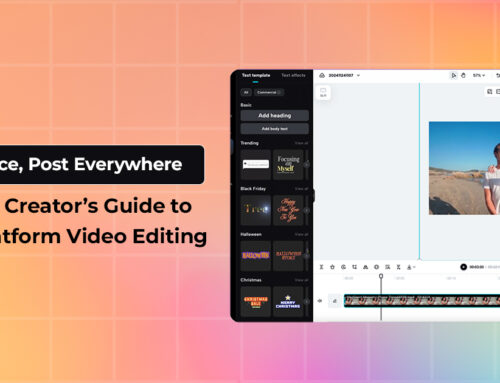The width and height of the screenshot is (500, 383).
Task: Click the mirror flip icon in timeline toolbar
Action: [x=366, y=267]
